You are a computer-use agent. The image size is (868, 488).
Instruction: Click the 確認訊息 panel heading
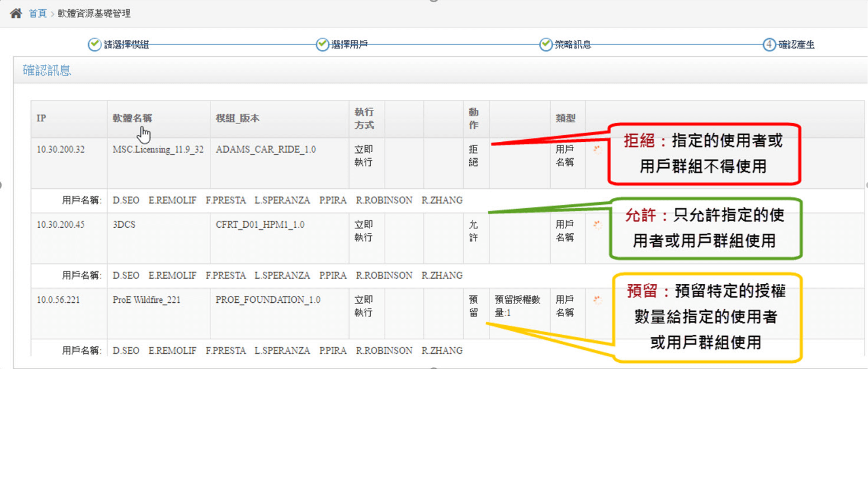47,70
